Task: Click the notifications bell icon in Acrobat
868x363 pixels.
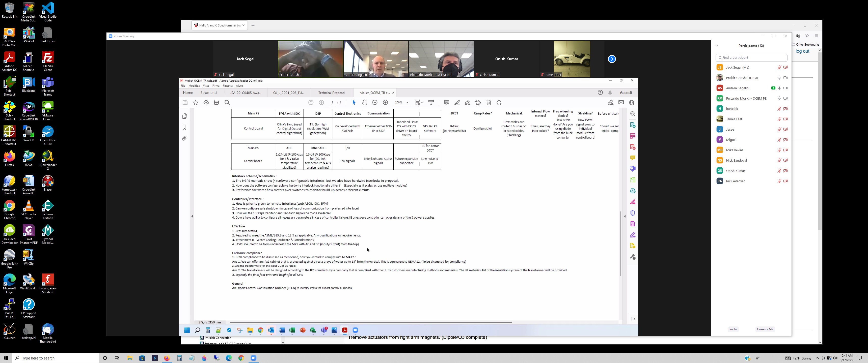Action: pos(610,92)
